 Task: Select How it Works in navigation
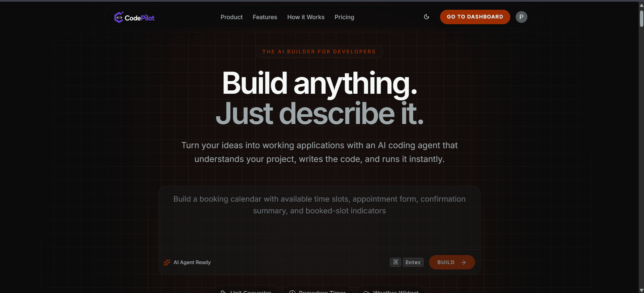click(306, 17)
